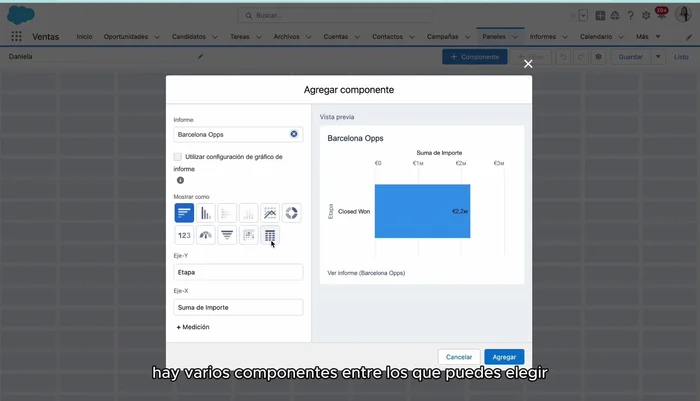Click the Agregar button
Image resolution: width=700 pixels, height=401 pixels.
(x=504, y=357)
